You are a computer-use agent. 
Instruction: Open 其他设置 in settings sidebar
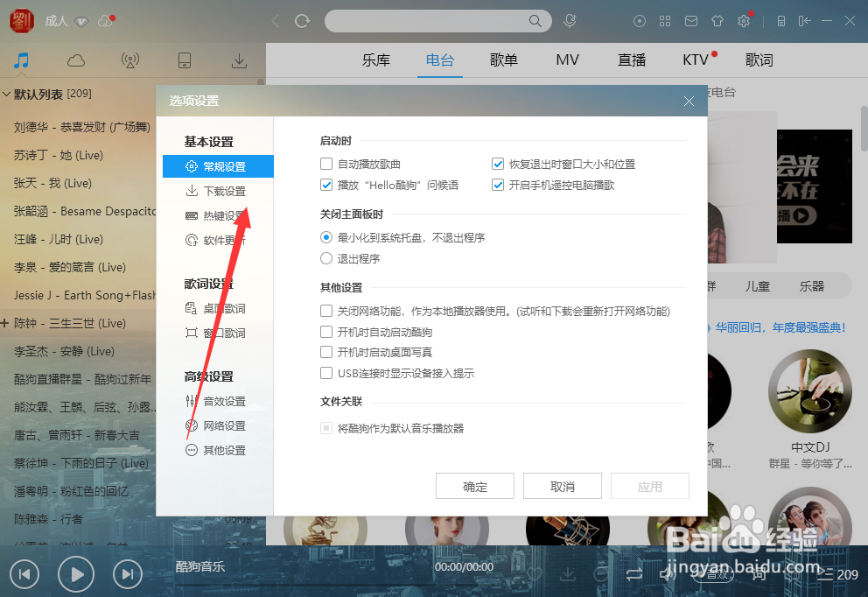point(218,450)
